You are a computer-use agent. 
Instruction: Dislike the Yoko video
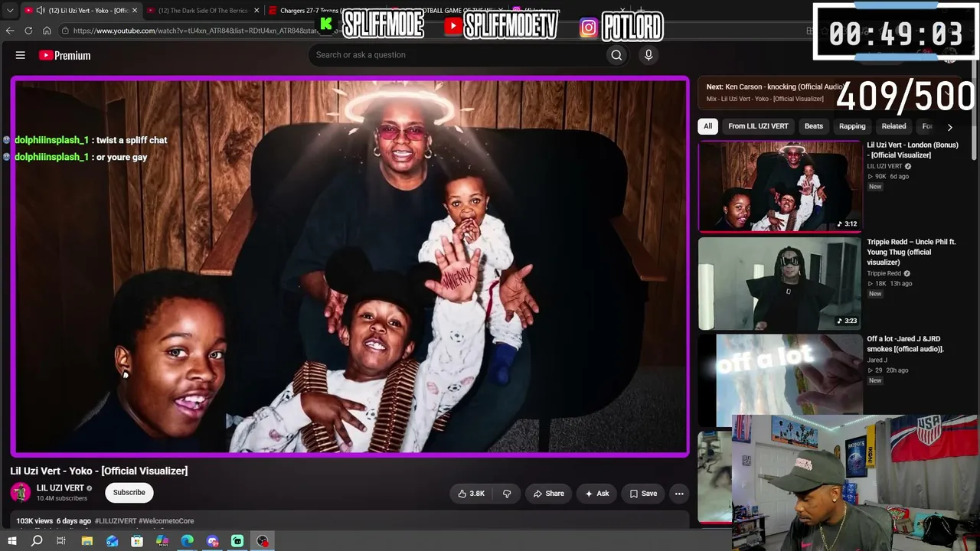click(x=507, y=494)
